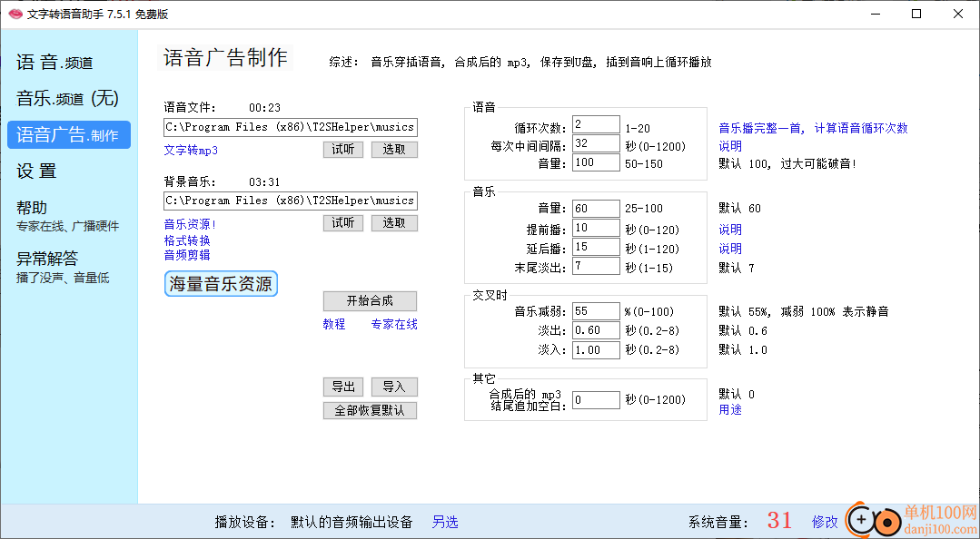Open the 音乐.频道 (无) sidebar section
This screenshot has height=539, width=980.
(x=67, y=98)
